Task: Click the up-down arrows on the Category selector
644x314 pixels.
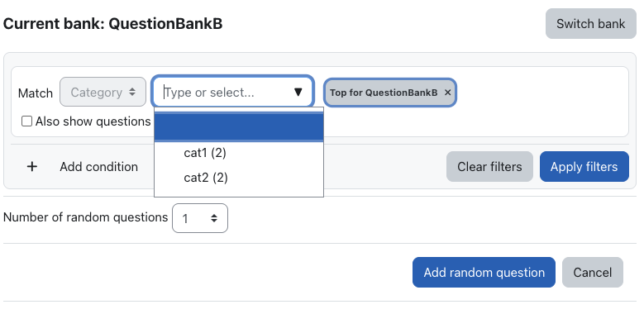Action: [x=131, y=92]
